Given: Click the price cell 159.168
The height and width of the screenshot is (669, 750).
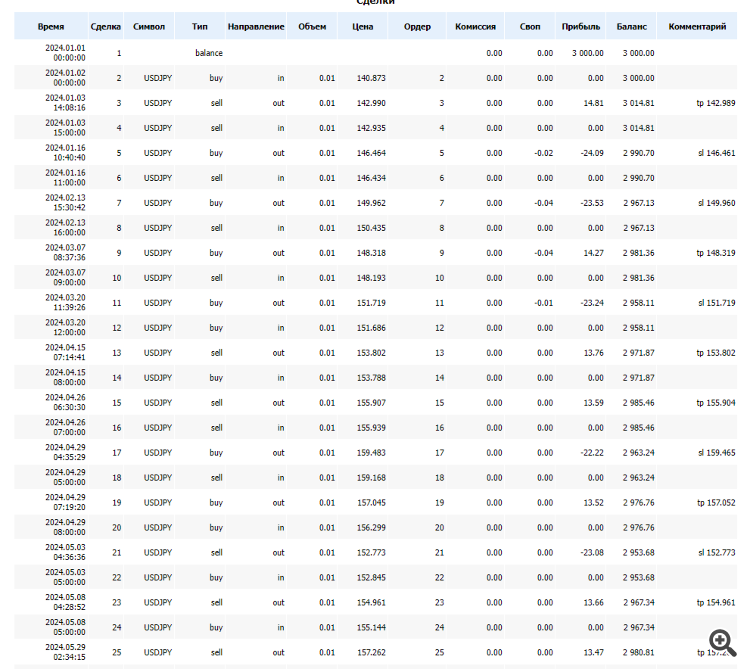Looking at the screenshot, I should (371, 478).
